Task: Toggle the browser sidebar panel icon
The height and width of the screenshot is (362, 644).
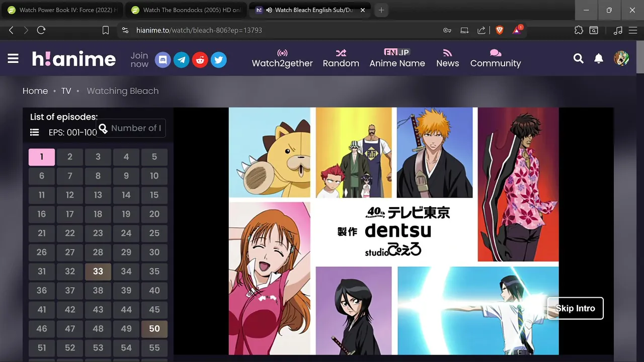Action: click(594, 30)
